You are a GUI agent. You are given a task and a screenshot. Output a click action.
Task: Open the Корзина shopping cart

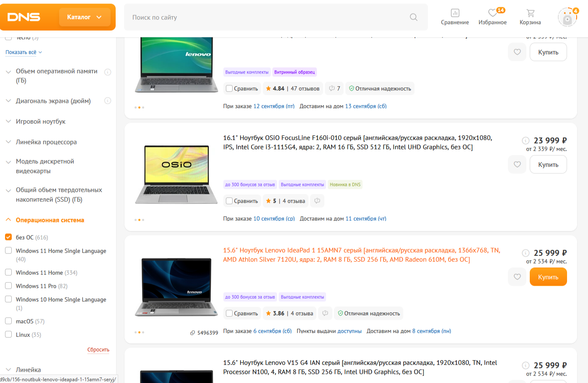click(x=530, y=17)
